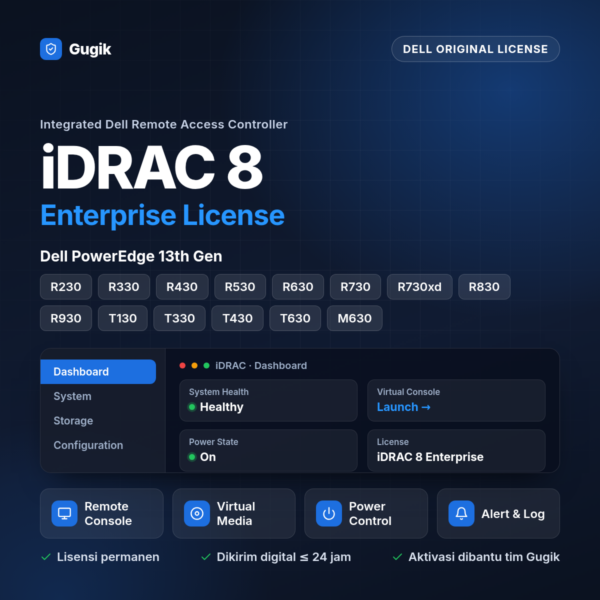Click the checkmark beside Dikirim digital
This screenshot has width=600, height=600.
pos(206,557)
